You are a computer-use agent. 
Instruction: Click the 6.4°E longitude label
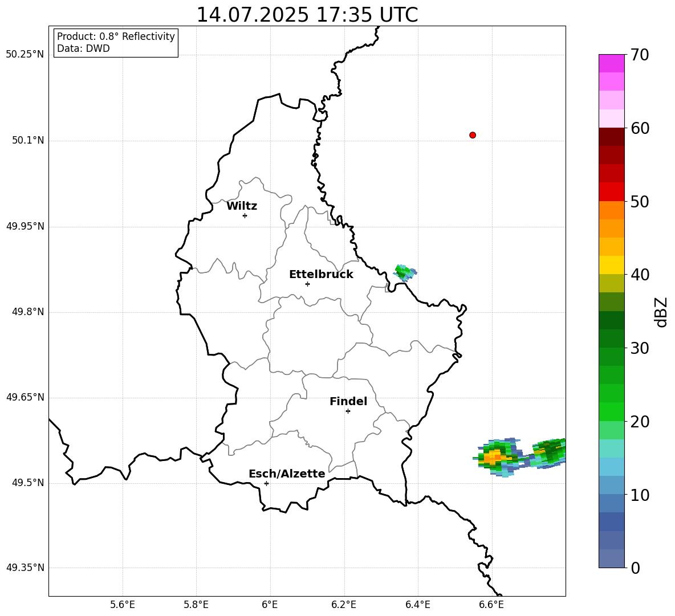click(417, 605)
